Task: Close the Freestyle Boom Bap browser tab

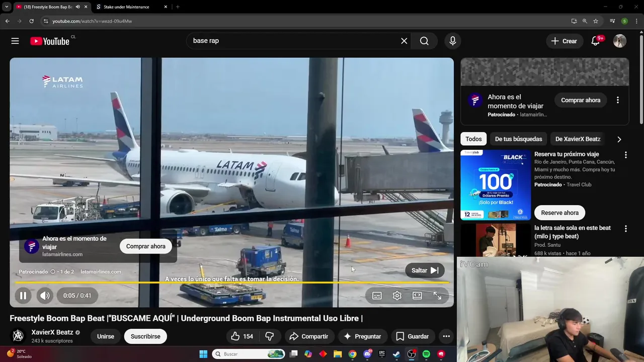Action: (86, 7)
